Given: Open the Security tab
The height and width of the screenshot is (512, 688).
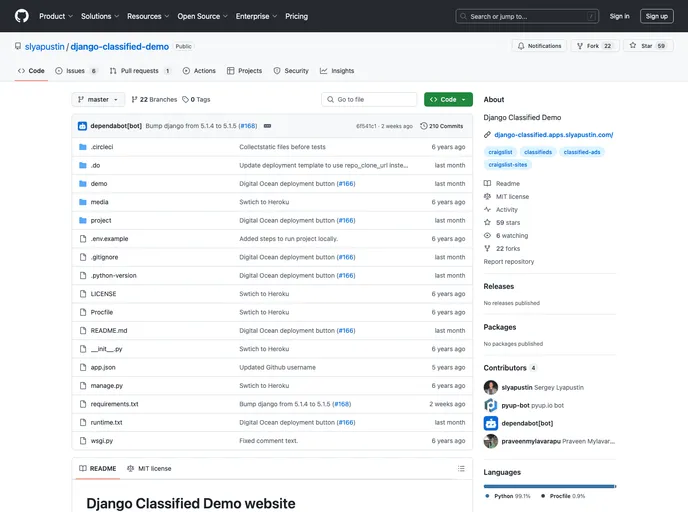Looking at the screenshot, I should tap(291, 71).
